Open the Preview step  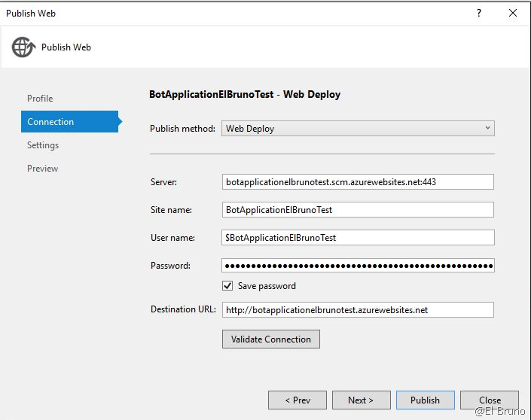(x=42, y=169)
